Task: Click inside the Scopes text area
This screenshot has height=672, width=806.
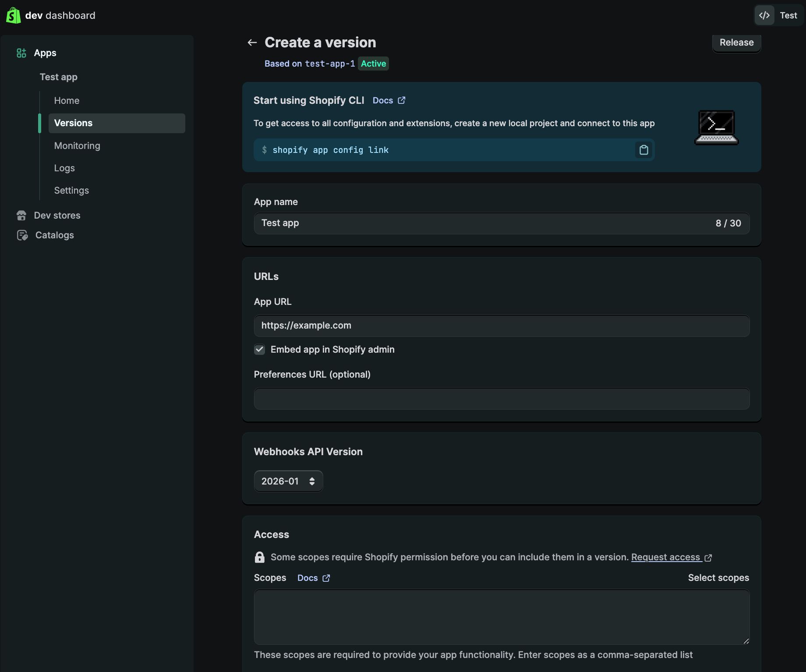Action: tap(502, 617)
